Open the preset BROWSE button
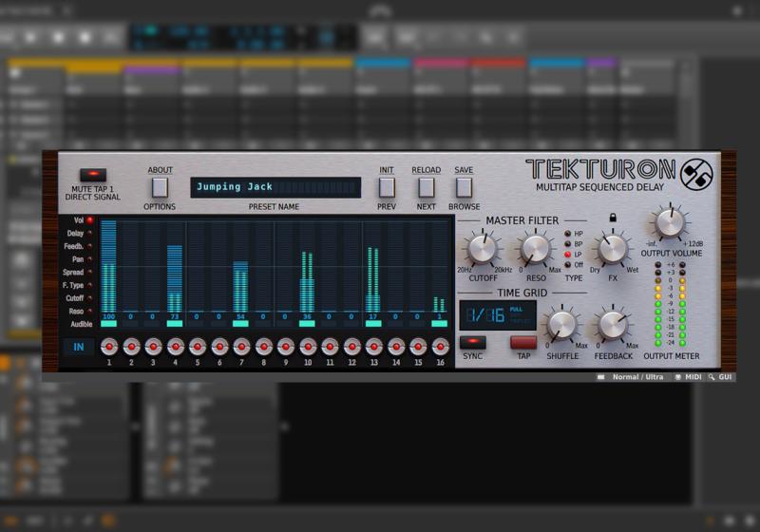The height and width of the screenshot is (532, 760). tap(465, 187)
